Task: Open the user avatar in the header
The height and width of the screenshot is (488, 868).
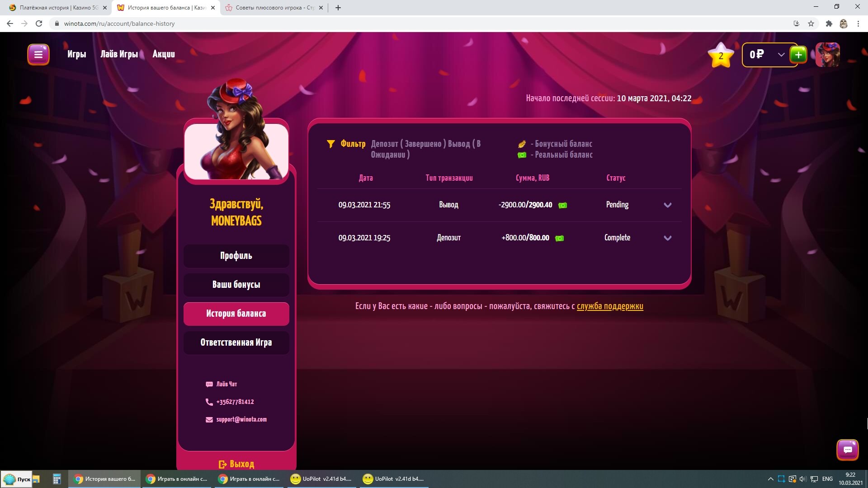Action: (x=827, y=55)
